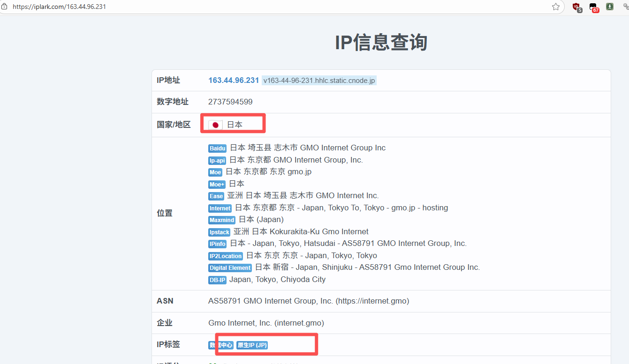This screenshot has height=364, width=629.
Task: Click the site lock icon beside the URL
Action: point(4,7)
